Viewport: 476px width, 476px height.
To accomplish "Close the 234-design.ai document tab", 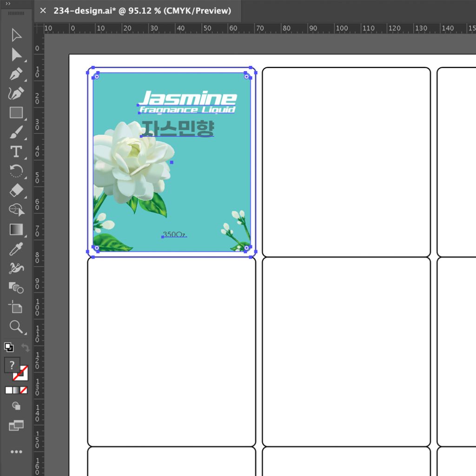I will [43, 11].
